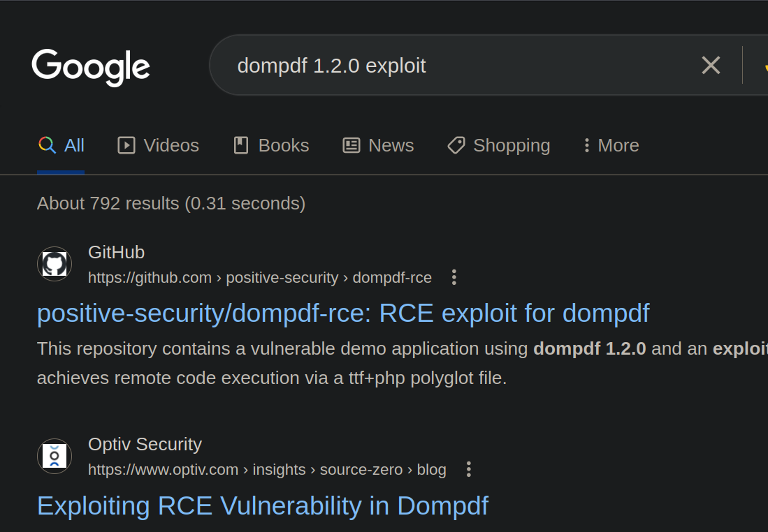Clear the search query with X
The width and height of the screenshot is (768, 532).
coord(711,66)
